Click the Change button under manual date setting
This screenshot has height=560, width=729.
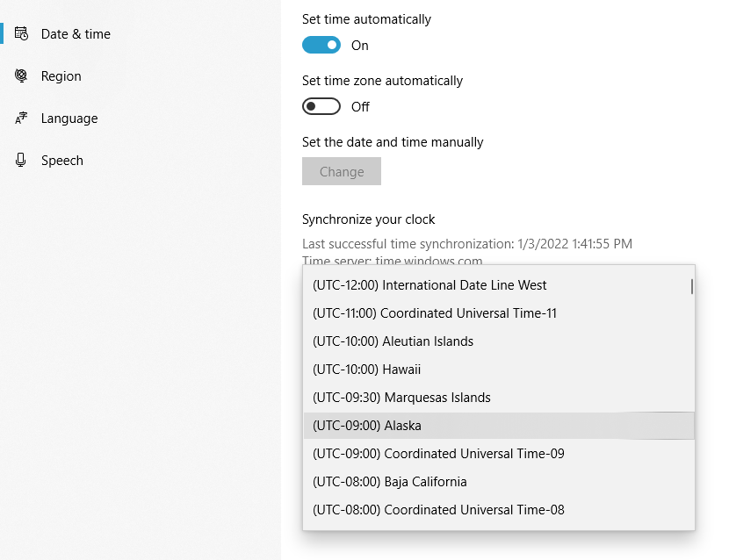(x=341, y=171)
